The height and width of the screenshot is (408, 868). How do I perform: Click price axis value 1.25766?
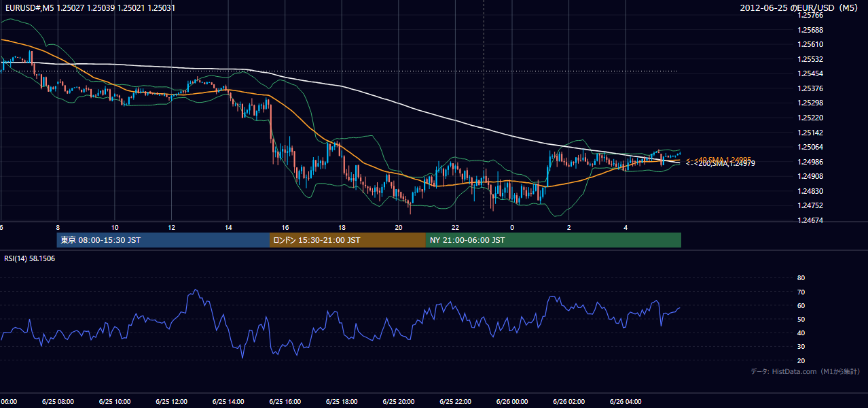click(x=810, y=16)
